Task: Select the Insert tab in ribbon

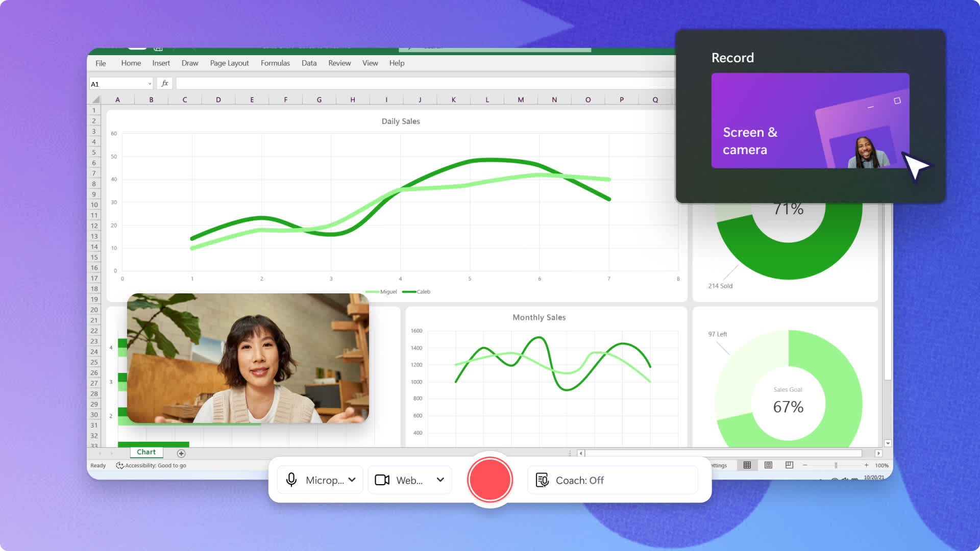Action: 161,63
